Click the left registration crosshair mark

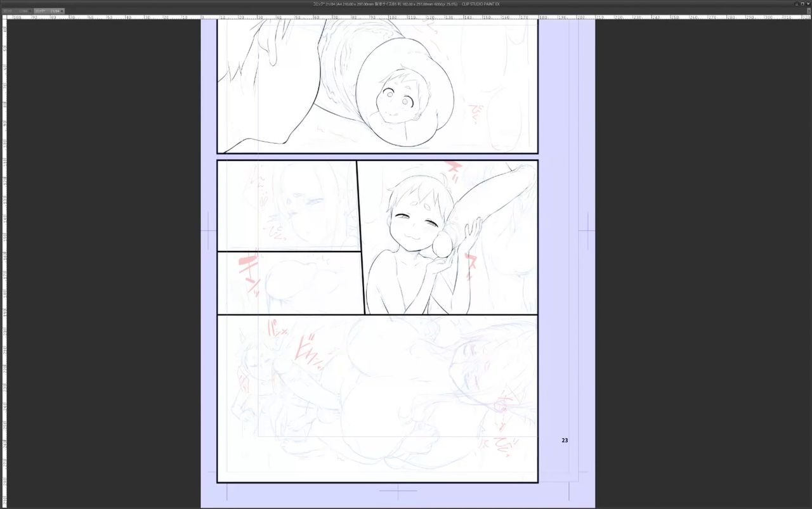[209, 231]
